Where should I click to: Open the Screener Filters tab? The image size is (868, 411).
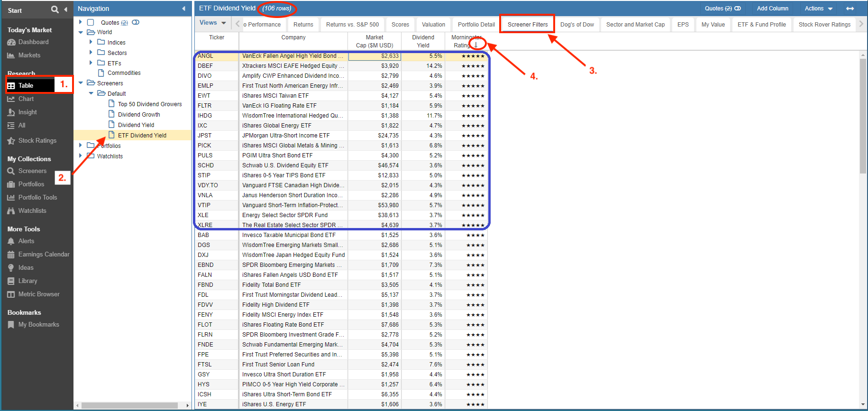pyautogui.click(x=528, y=25)
